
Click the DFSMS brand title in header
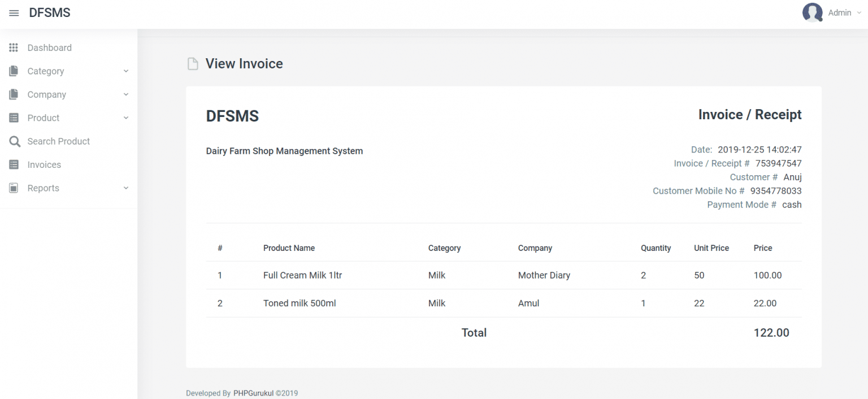click(x=50, y=12)
